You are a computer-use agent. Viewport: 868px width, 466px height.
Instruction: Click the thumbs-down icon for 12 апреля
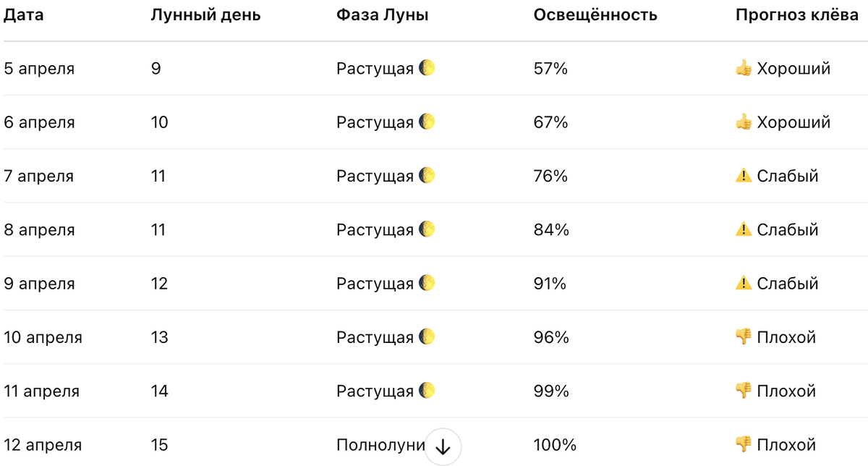744,444
